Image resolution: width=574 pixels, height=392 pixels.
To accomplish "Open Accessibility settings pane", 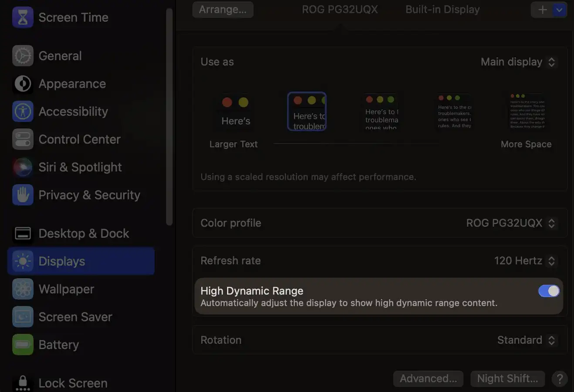I will (81, 112).
